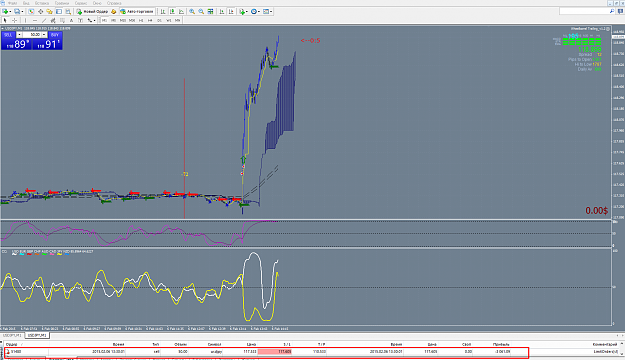
Task: Select the vertical line drawing tool
Action: coord(26,20)
